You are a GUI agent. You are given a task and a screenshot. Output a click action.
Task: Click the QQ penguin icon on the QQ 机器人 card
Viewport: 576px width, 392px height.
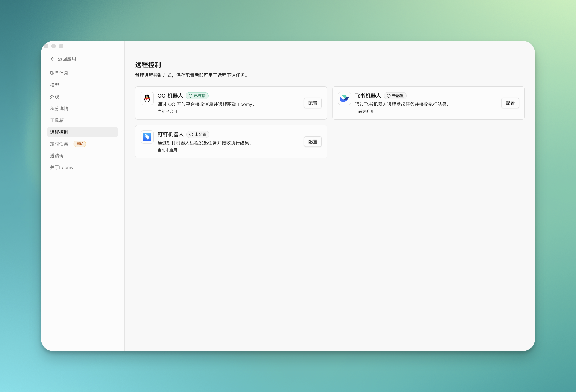pos(147,98)
